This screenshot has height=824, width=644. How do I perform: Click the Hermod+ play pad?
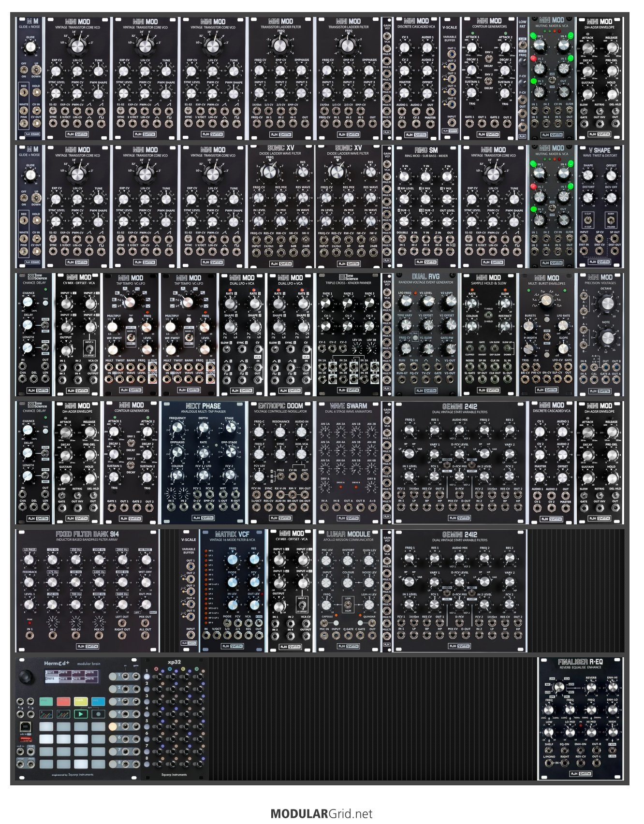point(81,714)
